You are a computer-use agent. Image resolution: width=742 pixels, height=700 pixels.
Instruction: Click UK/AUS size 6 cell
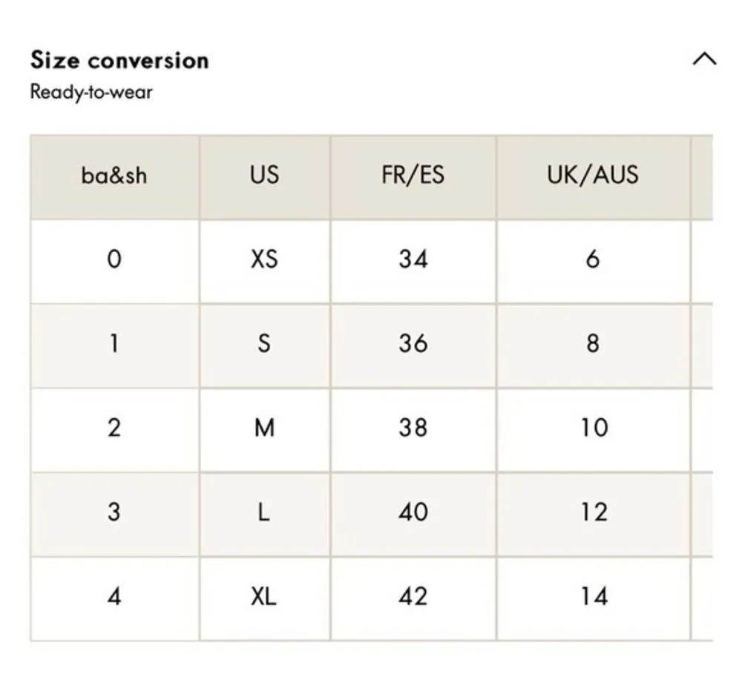coord(592,260)
